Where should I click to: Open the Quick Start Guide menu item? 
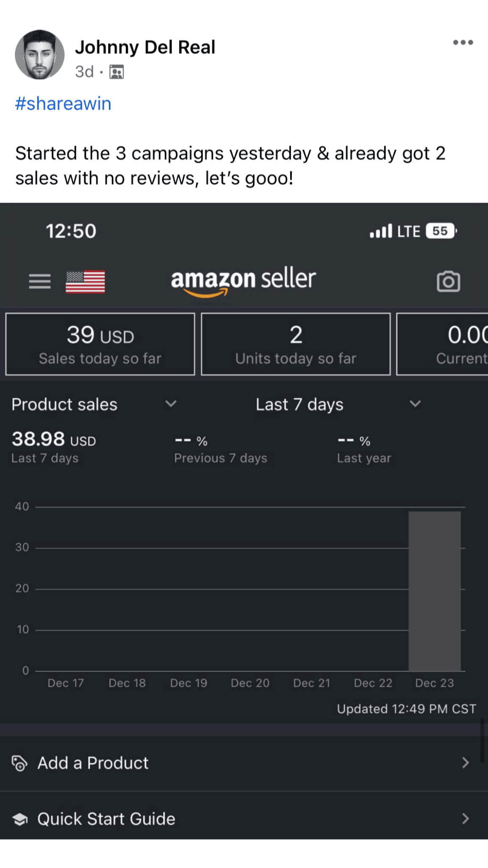(x=106, y=819)
